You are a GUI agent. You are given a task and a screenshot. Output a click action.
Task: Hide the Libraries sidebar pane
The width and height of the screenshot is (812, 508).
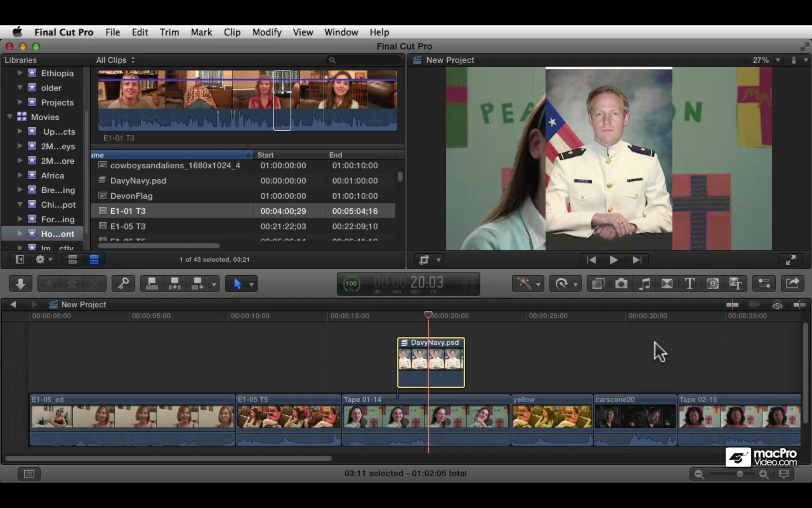(x=20, y=259)
